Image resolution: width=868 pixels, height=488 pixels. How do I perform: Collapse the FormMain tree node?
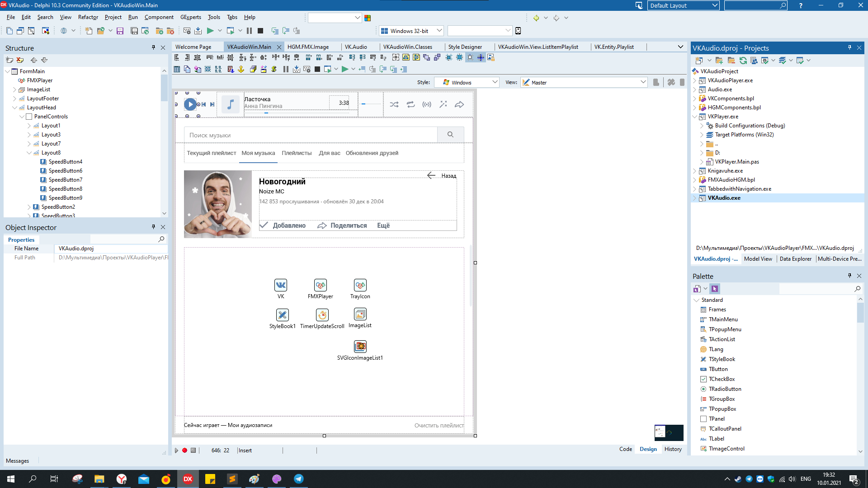[8, 71]
